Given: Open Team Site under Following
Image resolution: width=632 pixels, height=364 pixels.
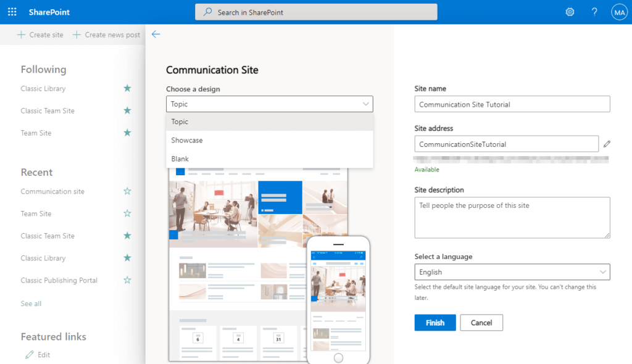Looking at the screenshot, I should (x=36, y=133).
